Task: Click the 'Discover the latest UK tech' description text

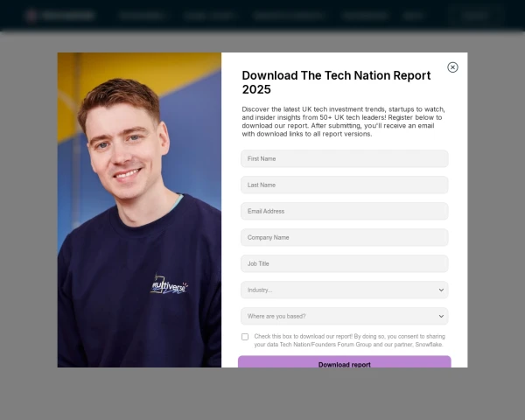Action: coord(343,122)
